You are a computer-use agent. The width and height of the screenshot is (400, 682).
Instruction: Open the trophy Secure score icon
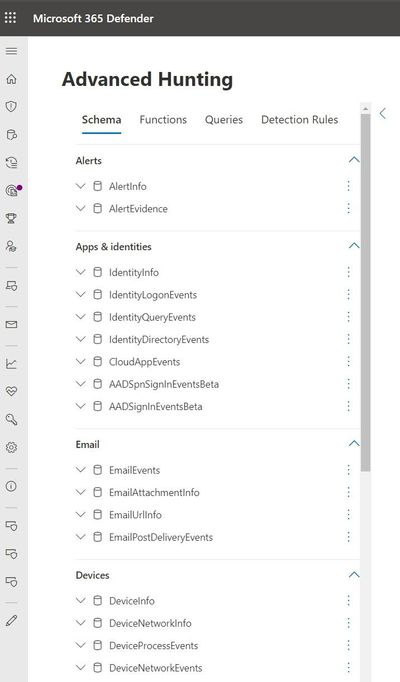click(11, 218)
